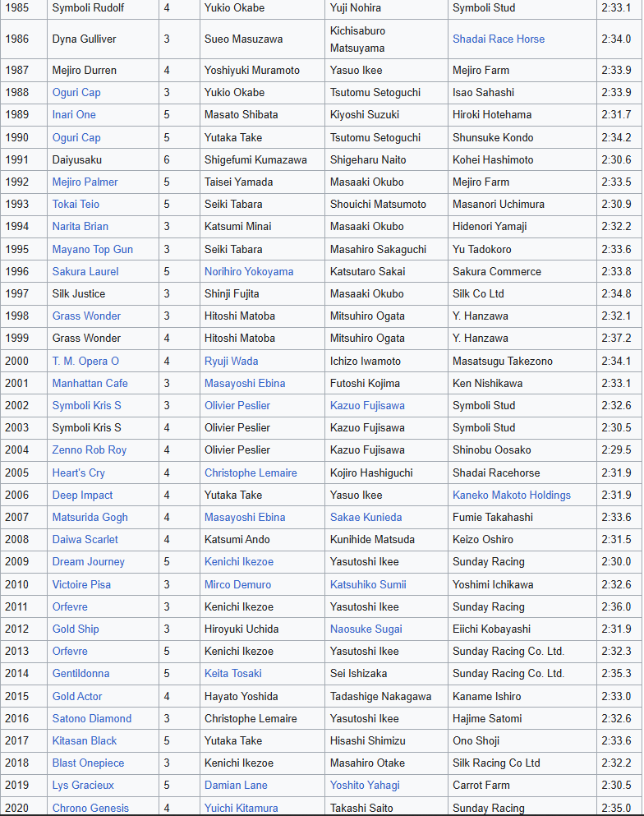Image resolution: width=644 pixels, height=816 pixels.
Task: Open the Shadai Race Horse link
Action: click(x=499, y=39)
